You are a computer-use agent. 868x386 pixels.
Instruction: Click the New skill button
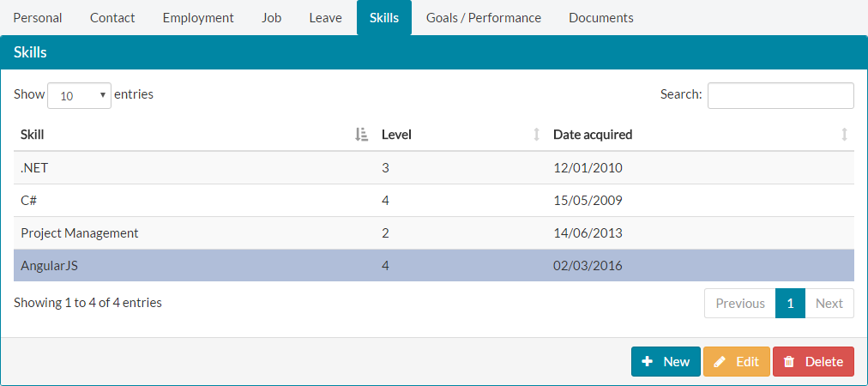(x=666, y=362)
